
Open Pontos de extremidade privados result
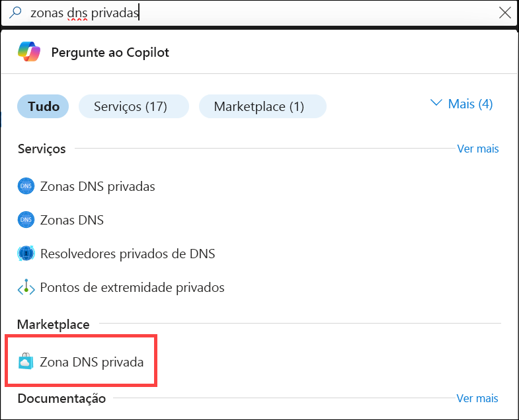click(x=132, y=288)
